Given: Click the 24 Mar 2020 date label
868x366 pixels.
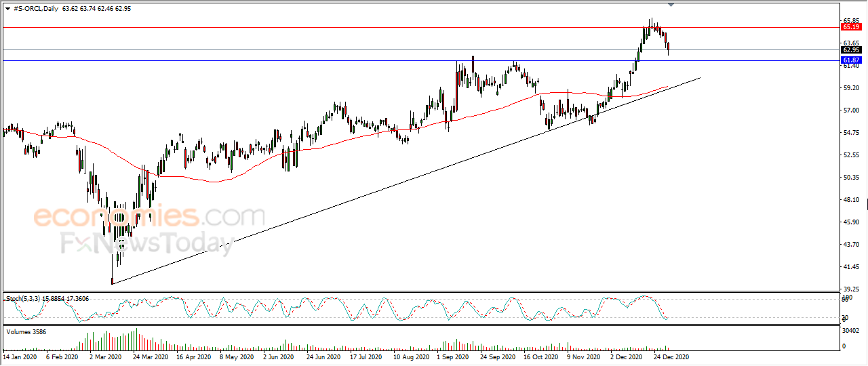Looking at the screenshot, I should click(151, 356).
